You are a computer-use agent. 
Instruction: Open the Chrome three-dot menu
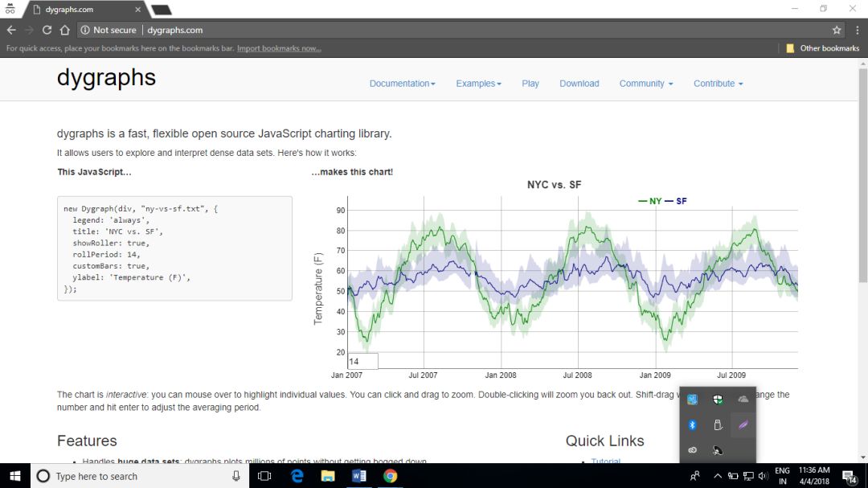pyautogui.click(x=857, y=30)
